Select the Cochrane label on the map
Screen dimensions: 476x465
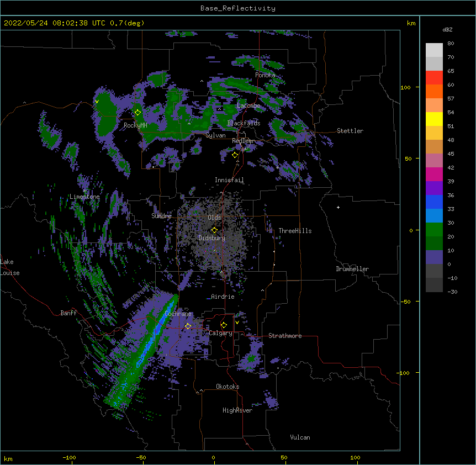click(178, 314)
